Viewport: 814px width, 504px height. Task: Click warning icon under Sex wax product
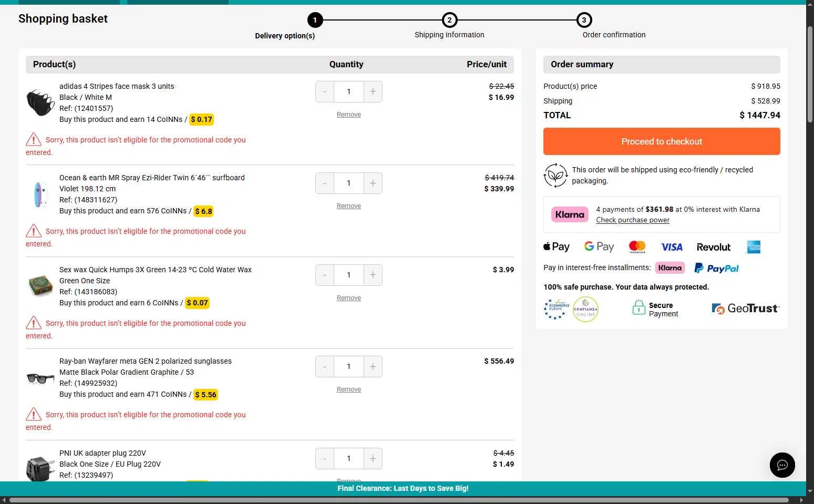34,323
